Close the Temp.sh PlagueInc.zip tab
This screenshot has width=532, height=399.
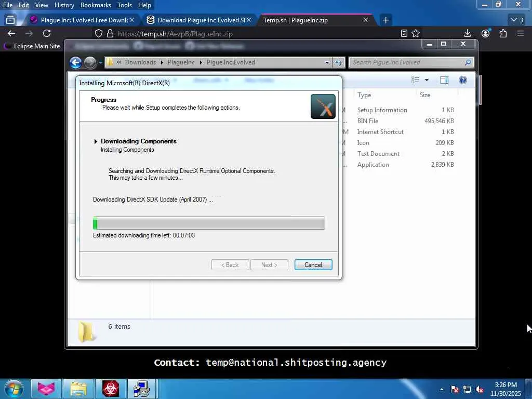click(366, 20)
